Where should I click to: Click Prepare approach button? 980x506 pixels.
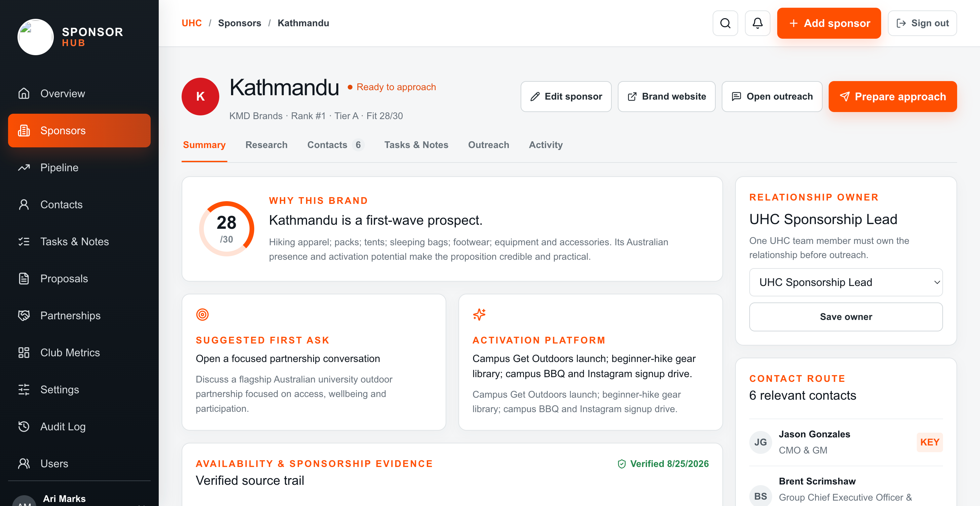(893, 97)
